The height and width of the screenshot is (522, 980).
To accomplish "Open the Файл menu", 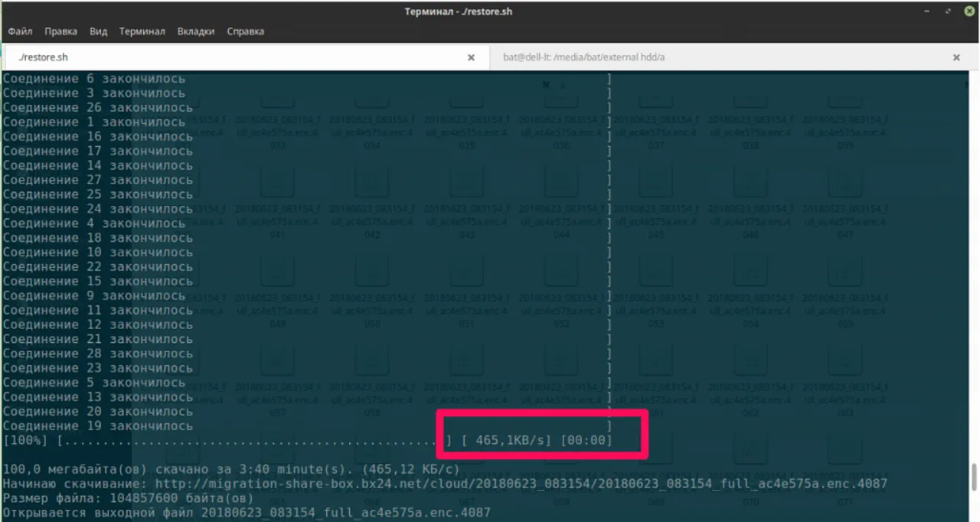I will pyautogui.click(x=20, y=31).
